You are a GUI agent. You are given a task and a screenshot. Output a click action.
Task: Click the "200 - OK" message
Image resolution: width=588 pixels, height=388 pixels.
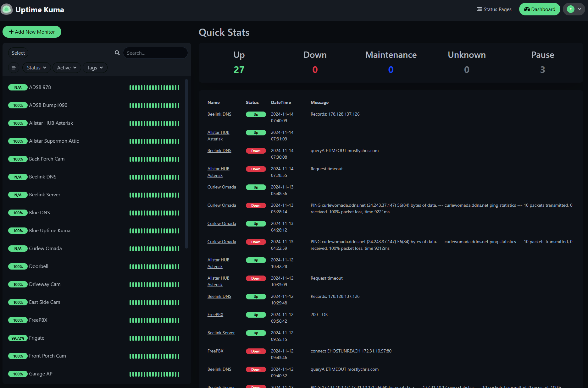tap(319, 314)
